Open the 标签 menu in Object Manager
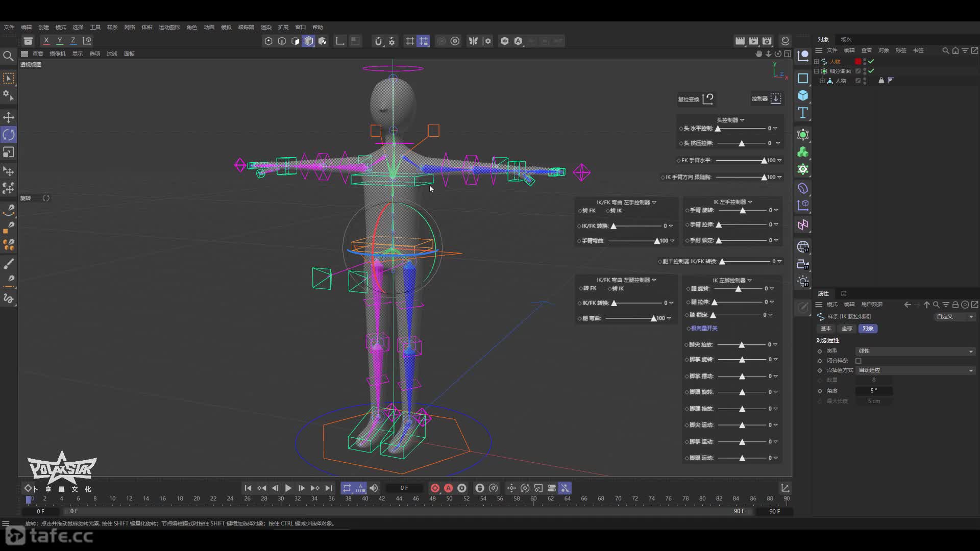The height and width of the screenshot is (551, 980). [901, 51]
